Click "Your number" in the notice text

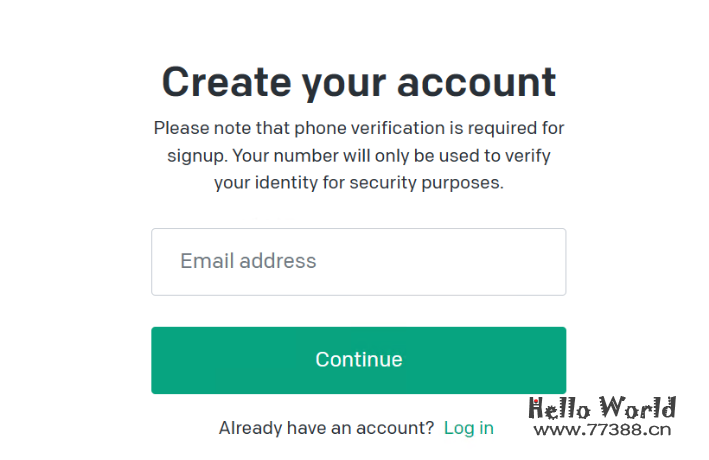click(277, 156)
